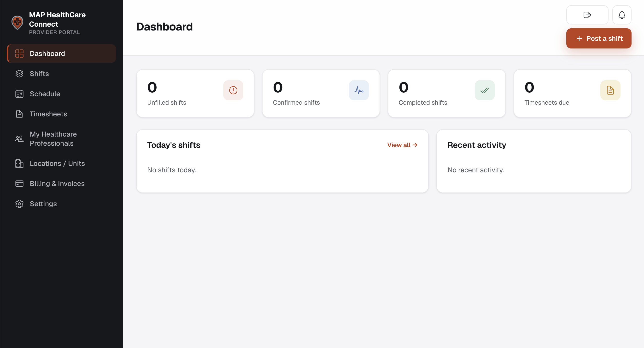The height and width of the screenshot is (348, 644).
Task: Click the Schedule calendar icon in the sidebar
Action: point(19,94)
